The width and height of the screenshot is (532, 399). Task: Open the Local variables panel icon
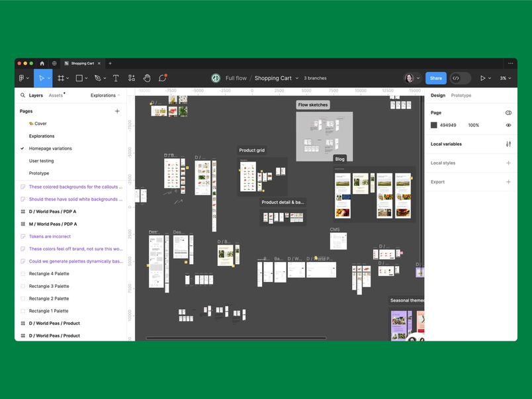[x=508, y=144]
